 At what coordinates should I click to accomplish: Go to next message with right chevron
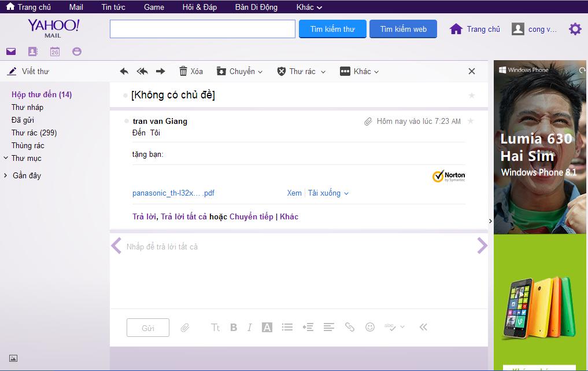pos(482,246)
